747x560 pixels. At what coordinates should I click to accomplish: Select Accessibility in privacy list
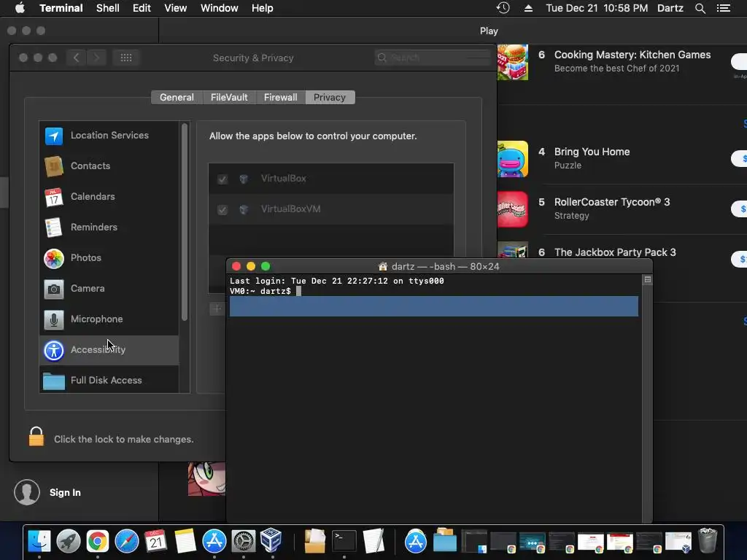[109, 349]
